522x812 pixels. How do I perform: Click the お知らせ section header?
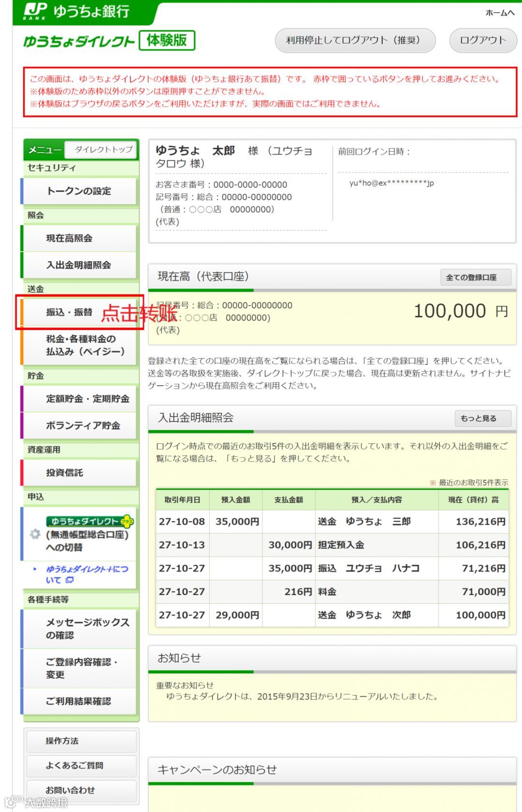(332, 658)
